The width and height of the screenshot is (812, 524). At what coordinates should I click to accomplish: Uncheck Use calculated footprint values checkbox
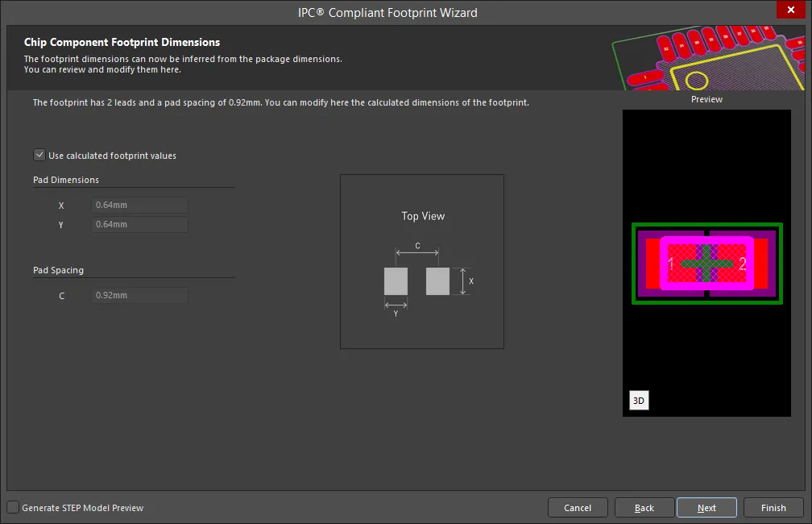click(39, 155)
